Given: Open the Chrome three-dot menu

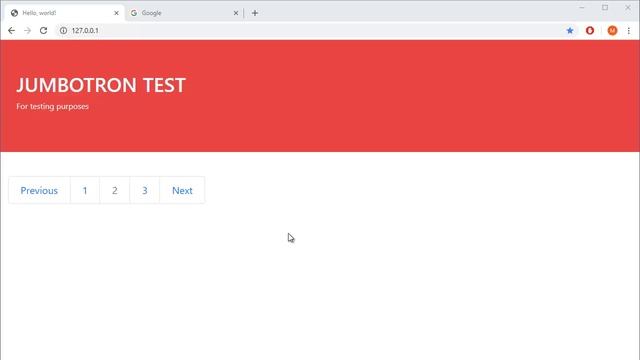Looking at the screenshot, I should [629, 31].
